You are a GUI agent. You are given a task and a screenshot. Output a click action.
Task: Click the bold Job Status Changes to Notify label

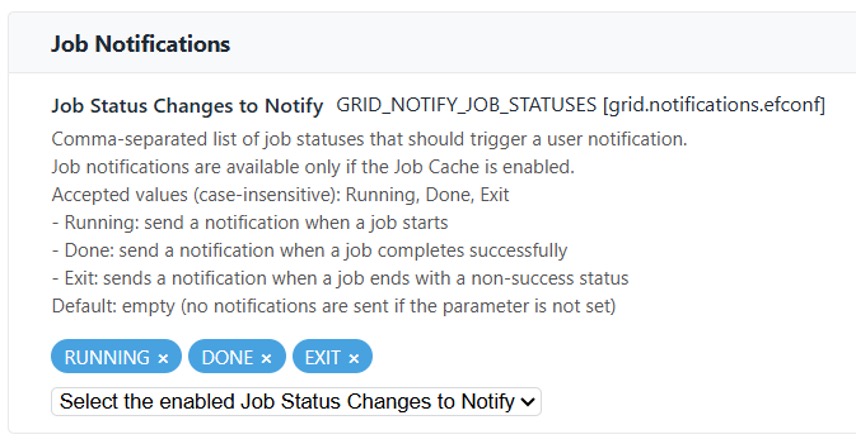[x=187, y=105]
